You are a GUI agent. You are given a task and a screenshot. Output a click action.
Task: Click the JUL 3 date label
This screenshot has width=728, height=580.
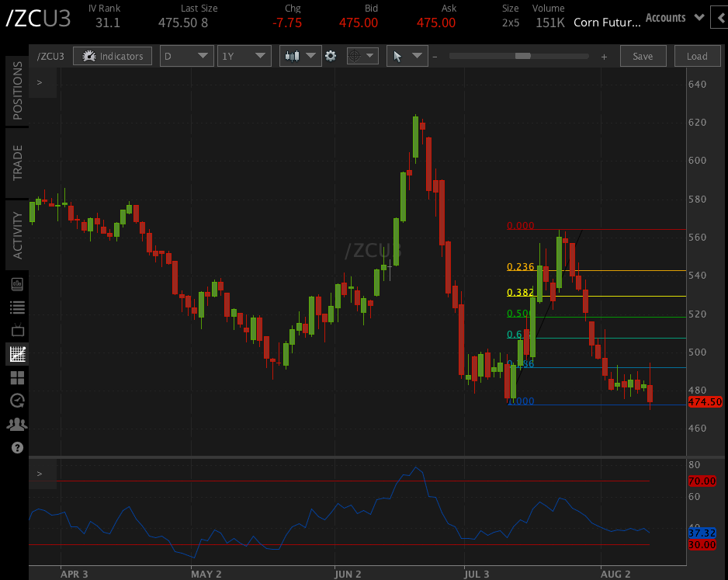[x=477, y=574]
